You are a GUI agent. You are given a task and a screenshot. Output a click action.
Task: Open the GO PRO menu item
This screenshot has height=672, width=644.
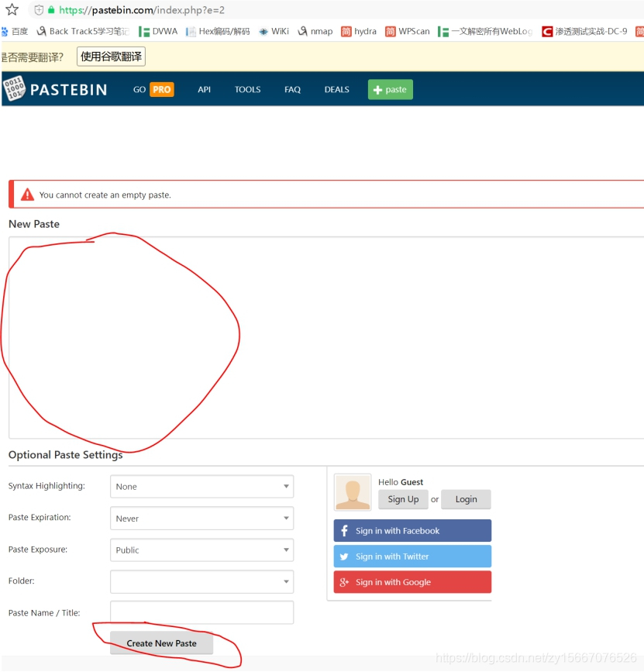coord(153,90)
